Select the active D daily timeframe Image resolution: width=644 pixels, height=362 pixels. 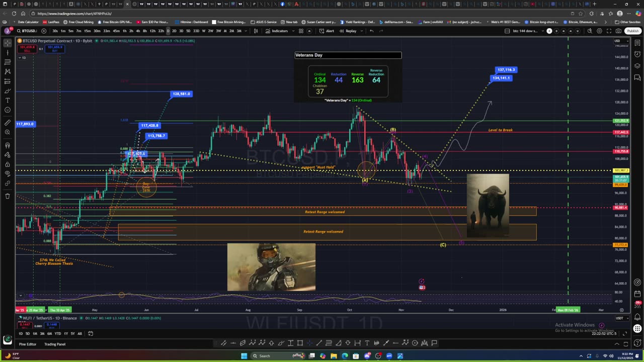pyautogui.click(x=168, y=31)
